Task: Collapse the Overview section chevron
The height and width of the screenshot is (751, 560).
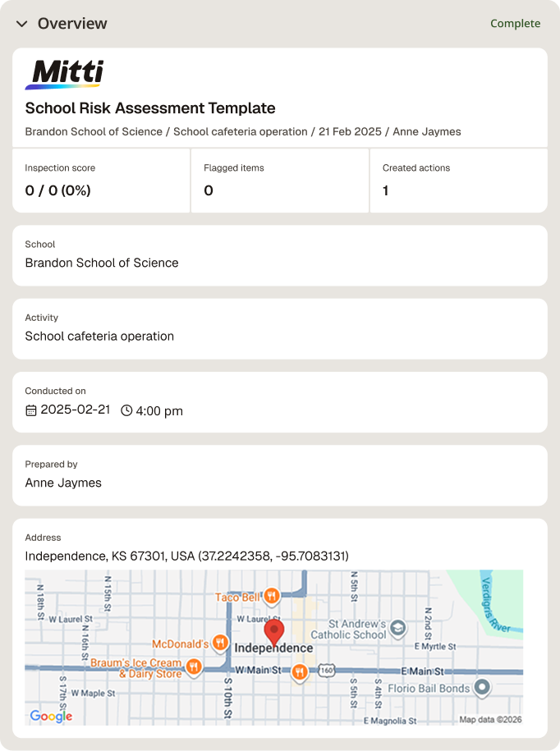Action: [x=21, y=24]
